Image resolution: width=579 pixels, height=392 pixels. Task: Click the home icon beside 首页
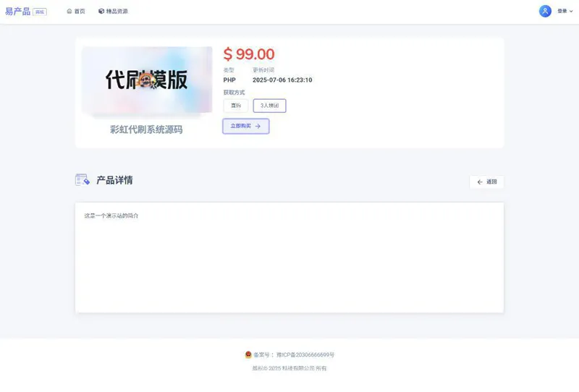click(x=69, y=12)
